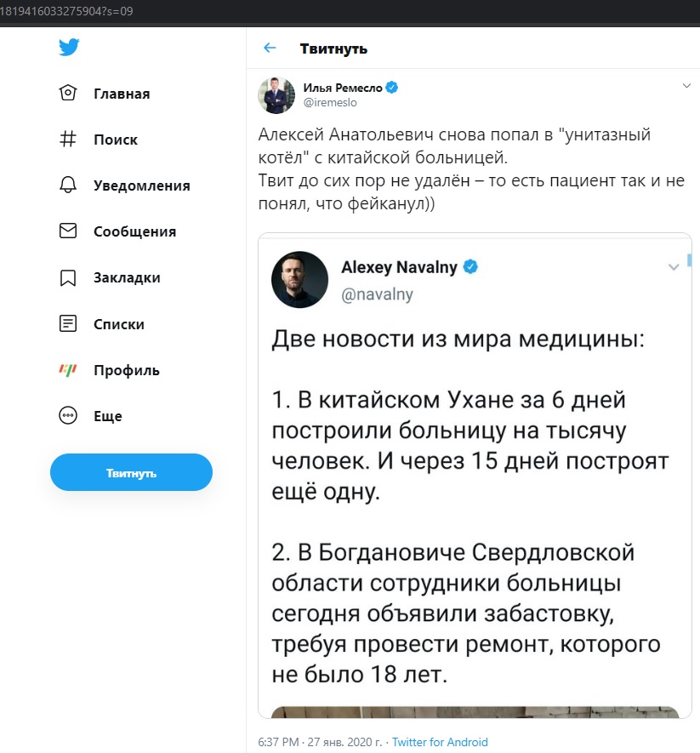Expand the quoted Navalny tweet chevron
Viewport: 700px width, 753px height.
(673, 267)
